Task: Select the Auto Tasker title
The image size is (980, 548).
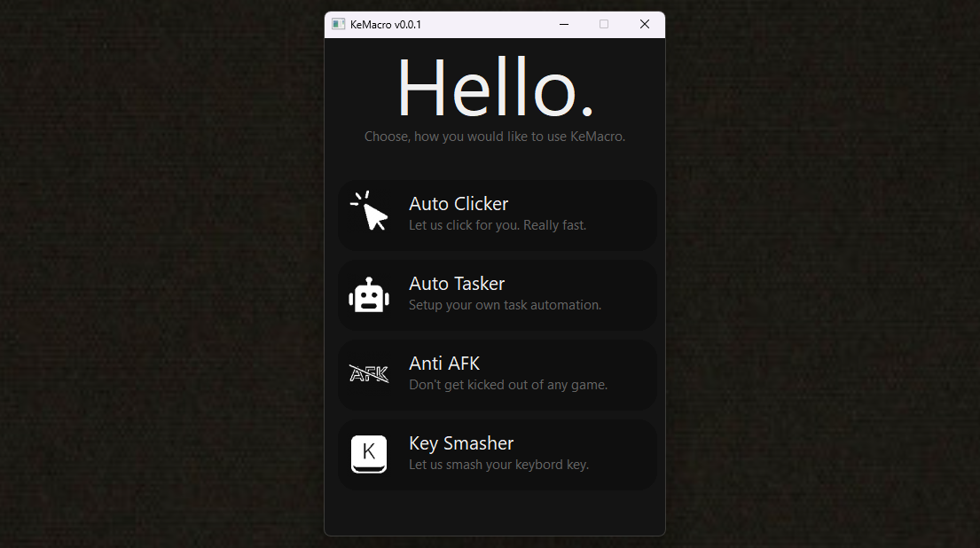Action: tap(456, 284)
